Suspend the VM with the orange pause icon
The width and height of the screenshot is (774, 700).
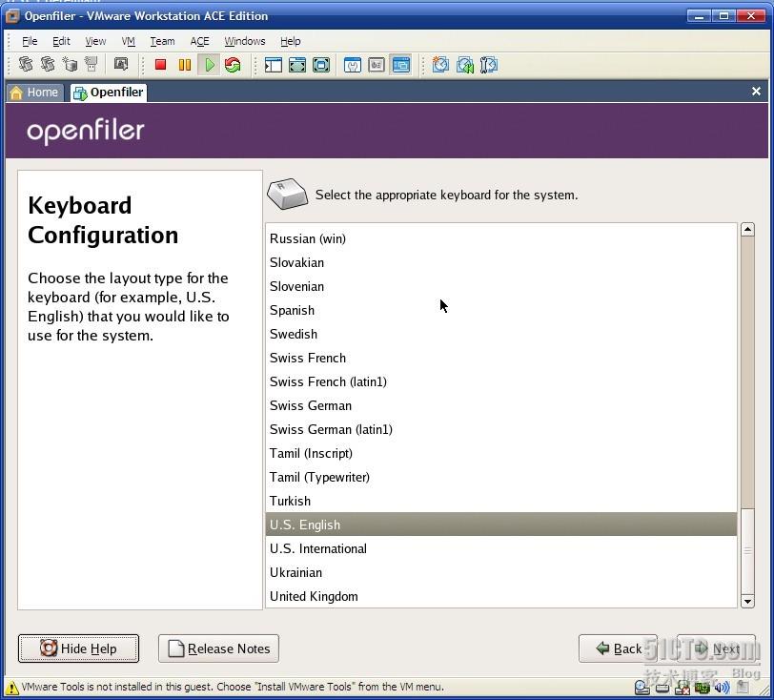click(x=185, y=65)
